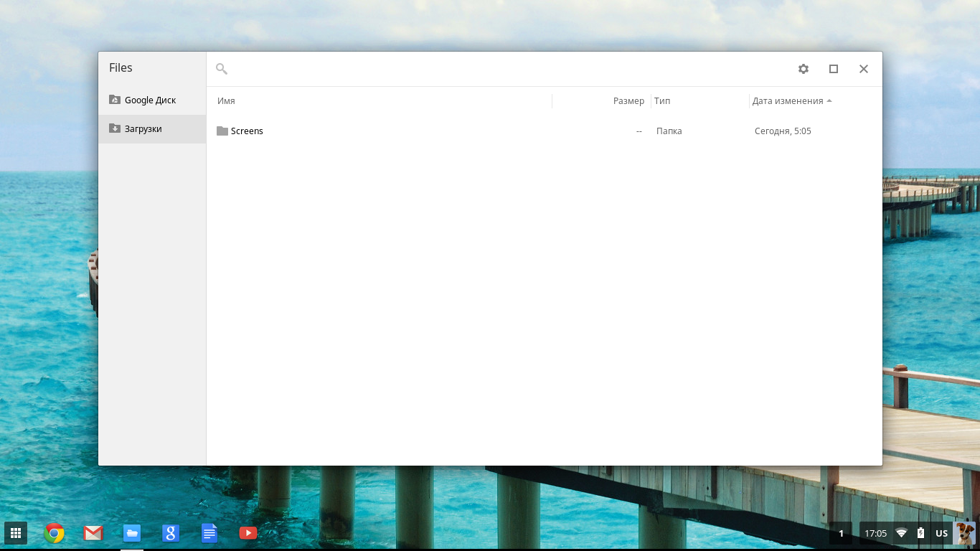Open notification counter showing 1
Screen dimensions: 980x551
(x=842, y=533)
